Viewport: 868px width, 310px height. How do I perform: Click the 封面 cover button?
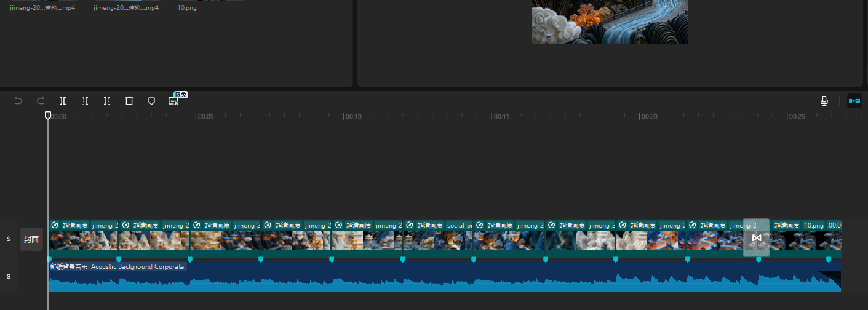(31, 239)
